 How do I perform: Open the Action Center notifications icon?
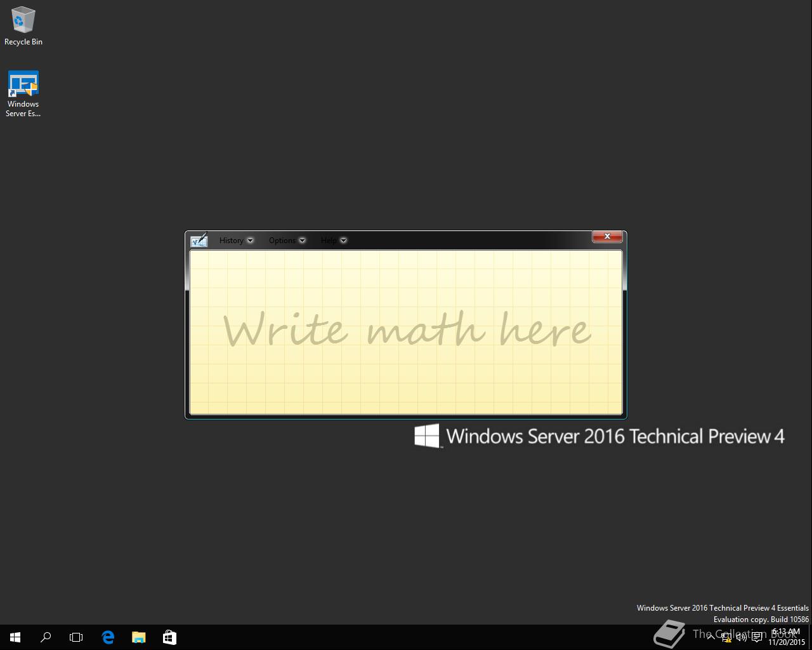pyautogui.click(x=757, y=637)
